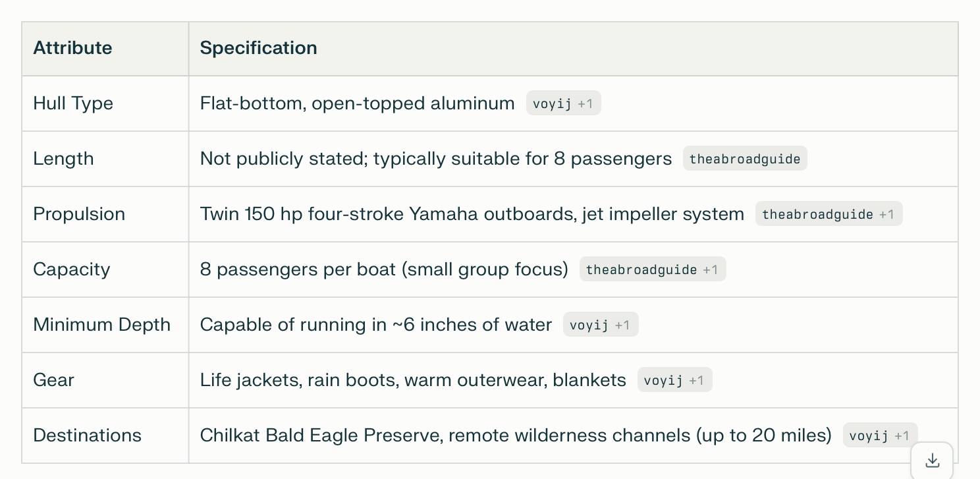Click the voyij source chip for Destinations
The width and height of the screenshot is (980, 479).
point(879,436)
